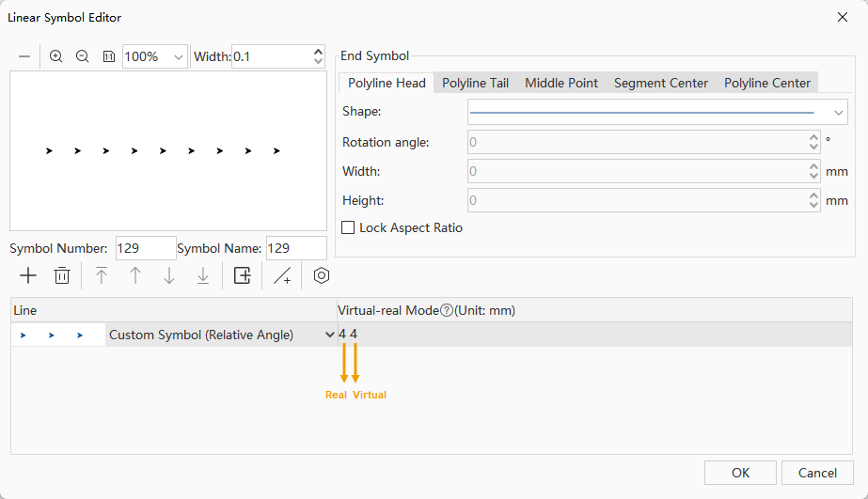Click the zoom in magnifier icon
This screenshot has width=868, height=499.
[56, 56]
